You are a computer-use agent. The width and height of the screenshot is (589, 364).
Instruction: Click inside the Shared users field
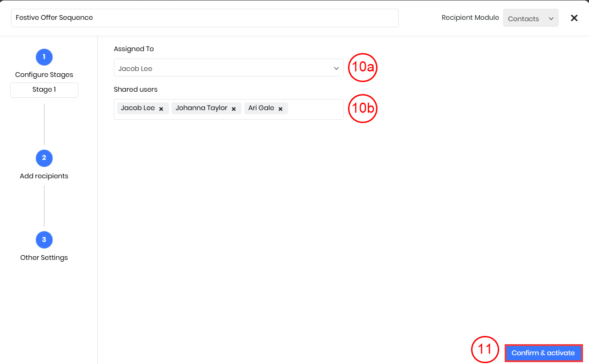coord(315,110)
